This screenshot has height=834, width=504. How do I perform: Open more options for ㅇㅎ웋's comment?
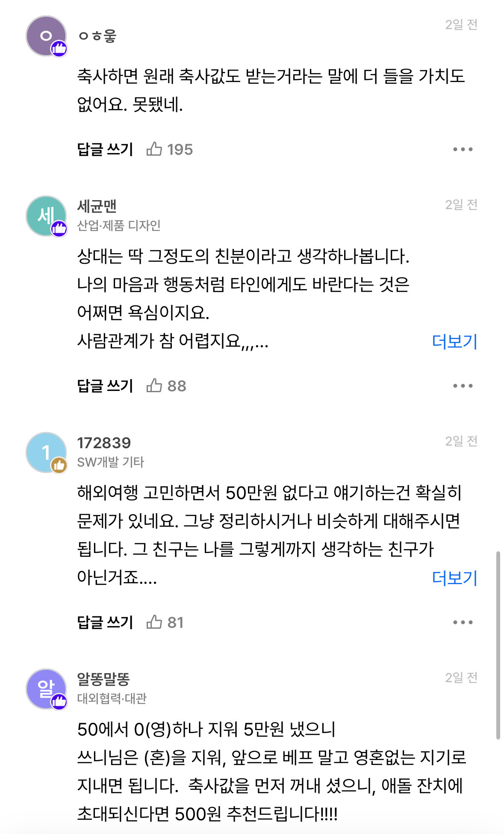463,149
